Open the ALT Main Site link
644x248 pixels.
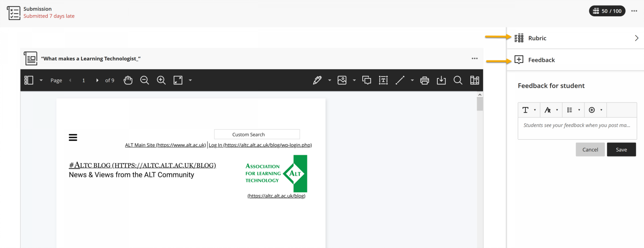(x=165, y=145)
